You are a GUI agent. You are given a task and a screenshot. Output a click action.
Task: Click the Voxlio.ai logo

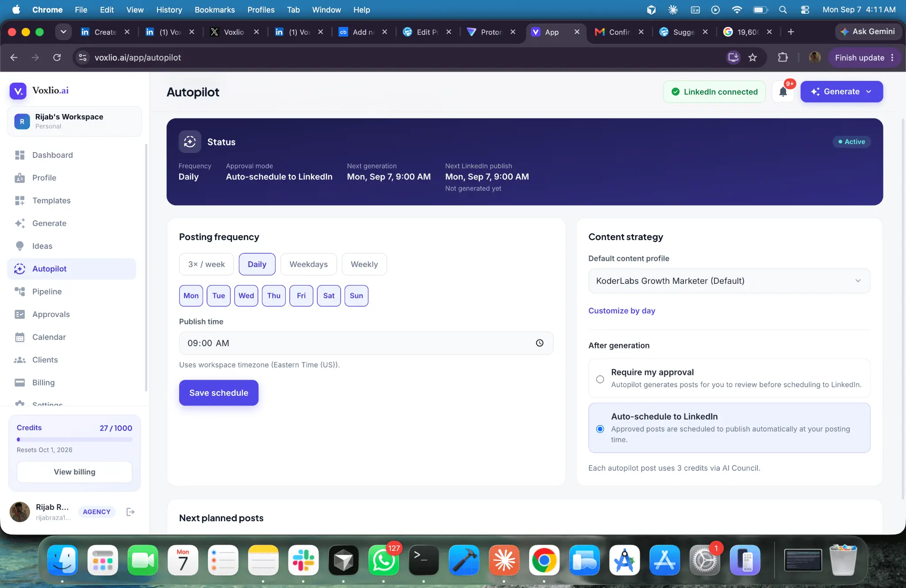(x=39, y=91)
